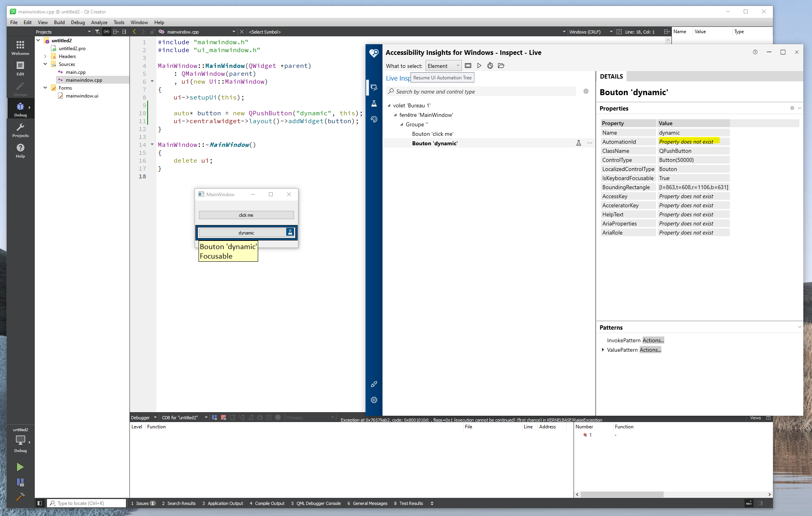The width and height of the screenshot is (812, 516).
Task: Open the FastPass beaker tool in the sidebar
Action: click(x=374, y=103)
